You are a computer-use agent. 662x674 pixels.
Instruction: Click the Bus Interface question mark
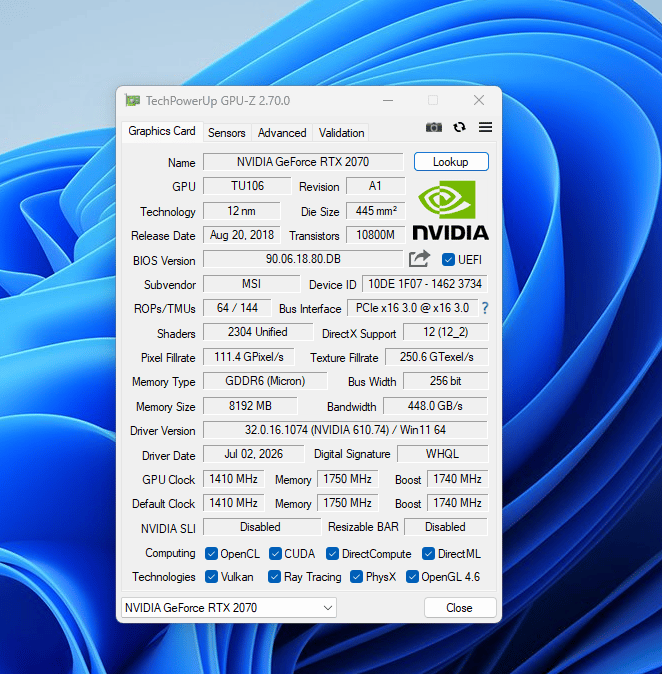485,308
